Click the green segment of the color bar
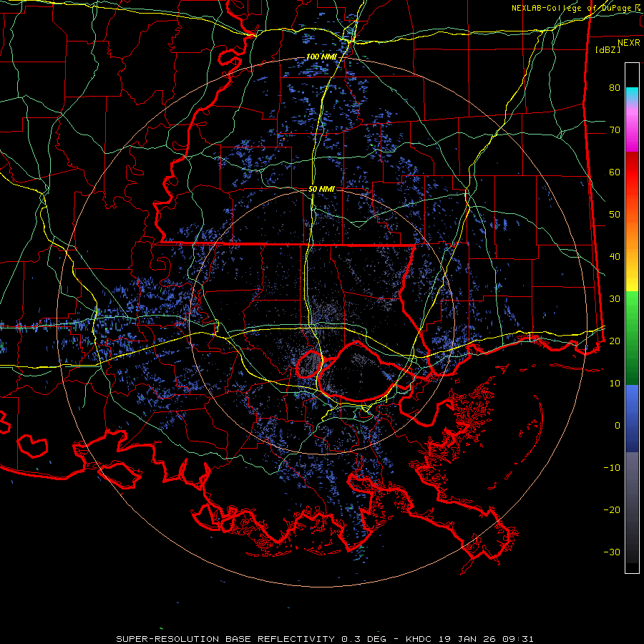The image size is (644, 644). tap(632, 338)
